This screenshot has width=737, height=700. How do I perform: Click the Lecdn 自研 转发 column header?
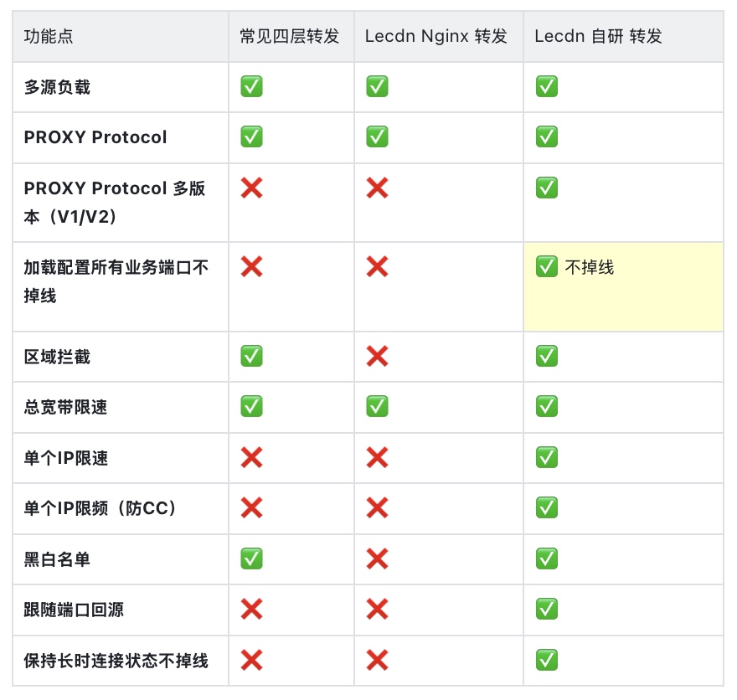pos(598,36)
